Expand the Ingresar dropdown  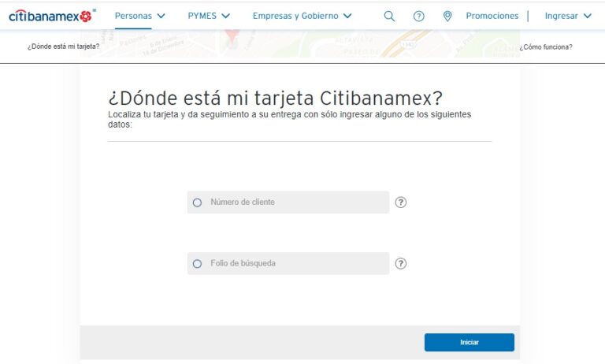point(568,16)
